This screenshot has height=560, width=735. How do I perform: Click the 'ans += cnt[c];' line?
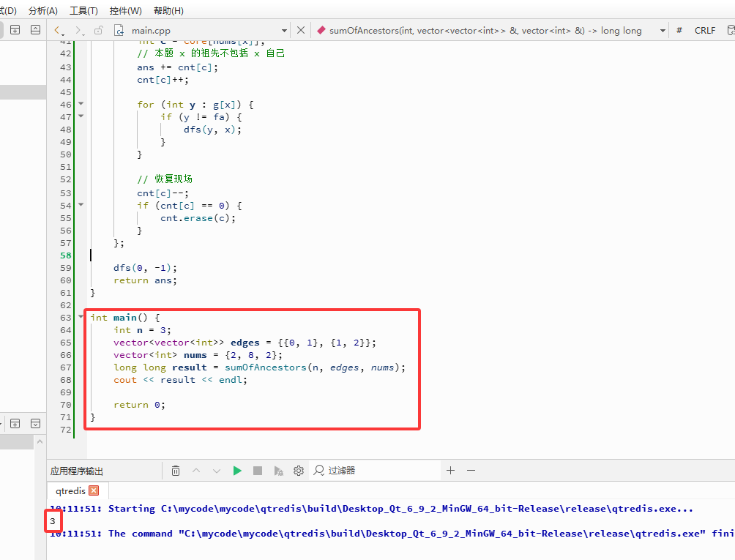pyautogui.click(x=177, y=67)
